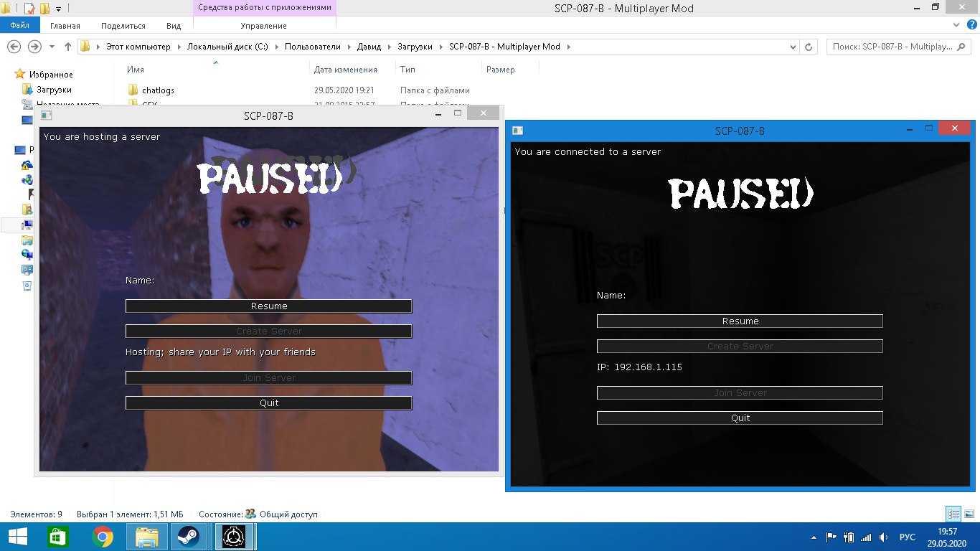980x551 pixels.
Task: Click Quit in the connected client window
Action: pyautogui.click(x=740, y=418)
